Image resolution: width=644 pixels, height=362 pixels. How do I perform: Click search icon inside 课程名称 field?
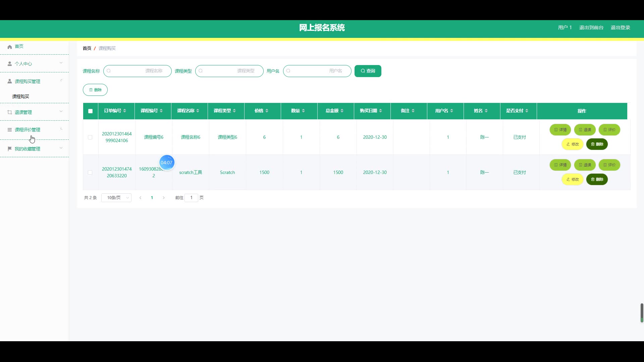pos(109,71)
